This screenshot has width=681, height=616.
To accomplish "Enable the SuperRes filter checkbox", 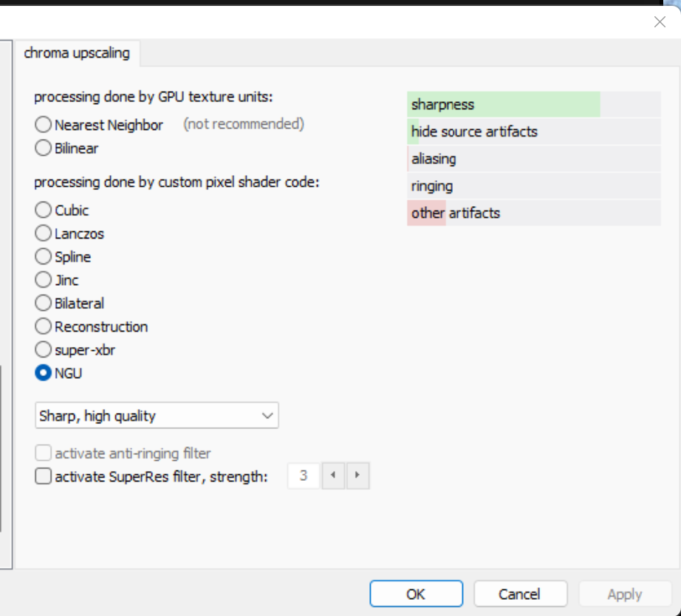I will [43, 476].
